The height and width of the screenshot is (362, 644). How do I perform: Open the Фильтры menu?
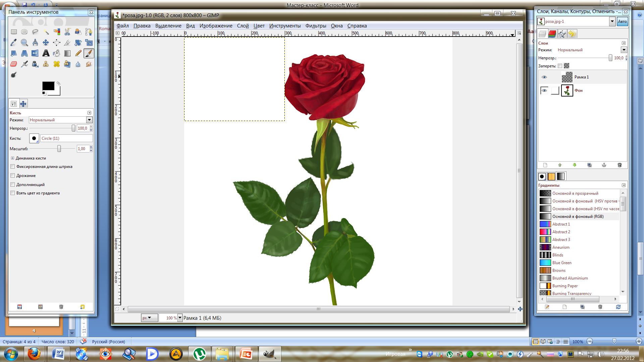tap(315, 25)
